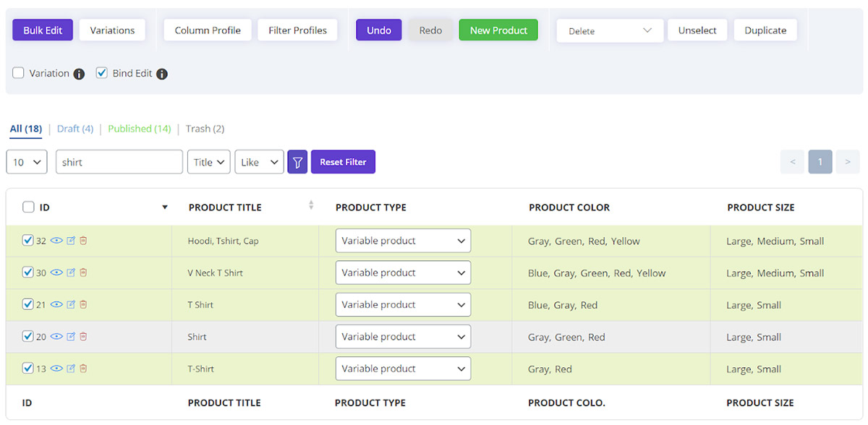The height and width of the screenshot is (425, 868).
Task: View product 32 with the eye icon
Action: pos(56,241)
